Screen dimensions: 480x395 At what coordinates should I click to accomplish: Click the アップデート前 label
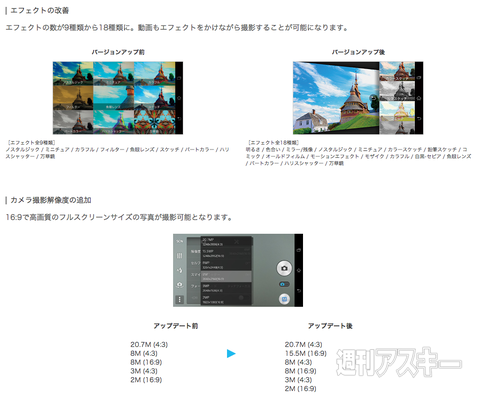point(176,326)
